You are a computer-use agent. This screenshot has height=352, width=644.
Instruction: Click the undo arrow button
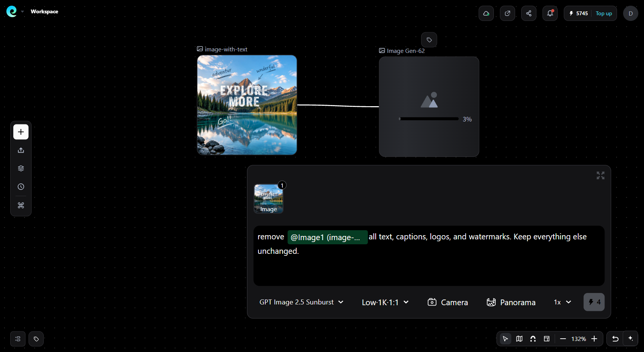click(615, 339)
